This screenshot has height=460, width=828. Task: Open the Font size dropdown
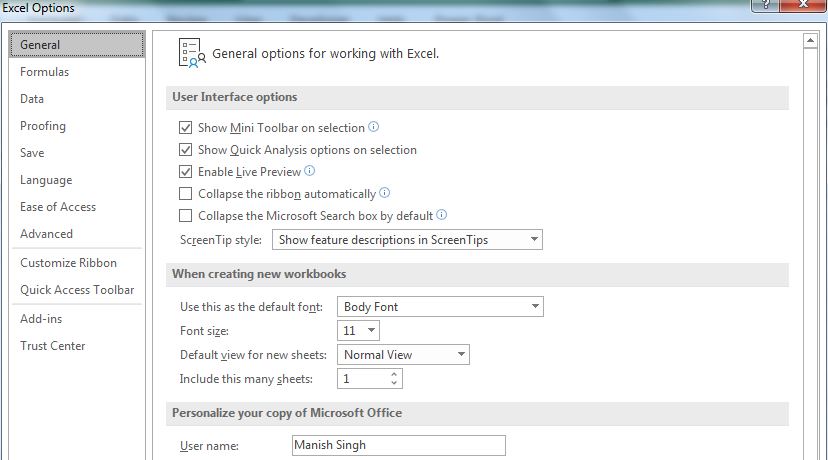(x=358, y=331)
